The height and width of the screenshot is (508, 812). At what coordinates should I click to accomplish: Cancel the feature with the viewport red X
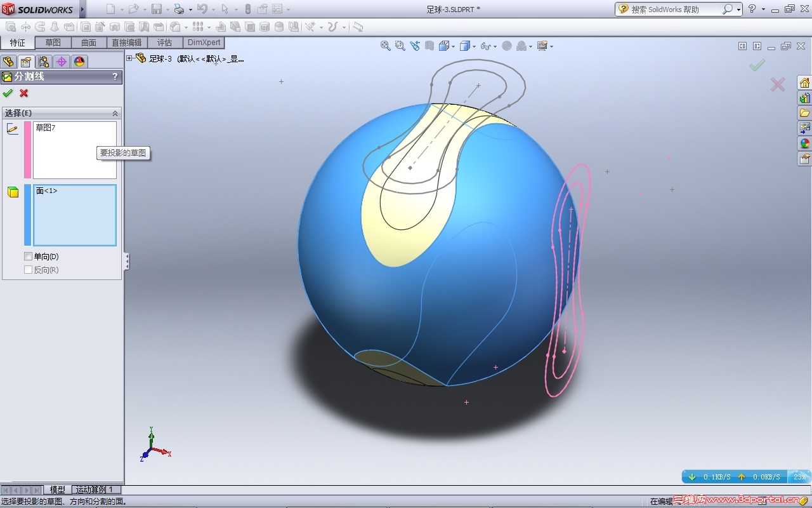tap(778, 84)
